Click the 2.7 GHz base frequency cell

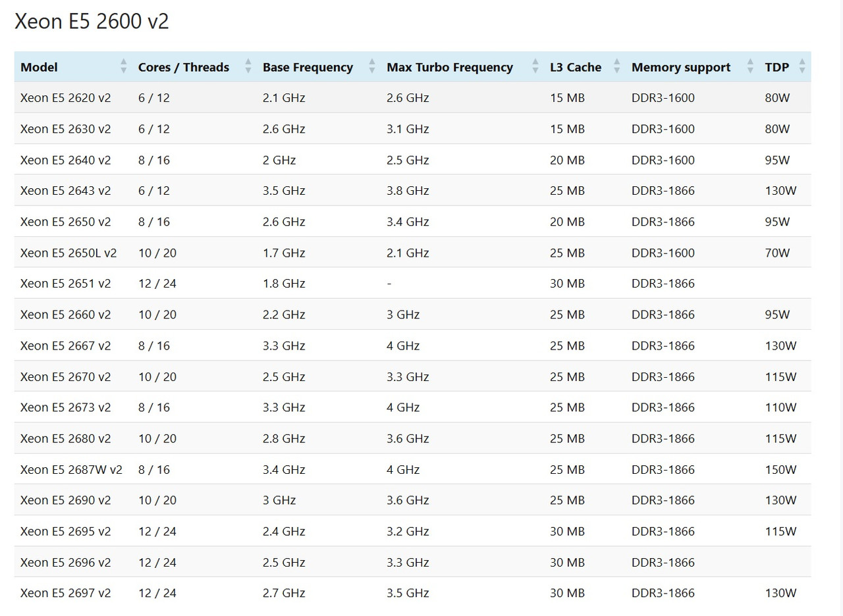pos(284,593)
